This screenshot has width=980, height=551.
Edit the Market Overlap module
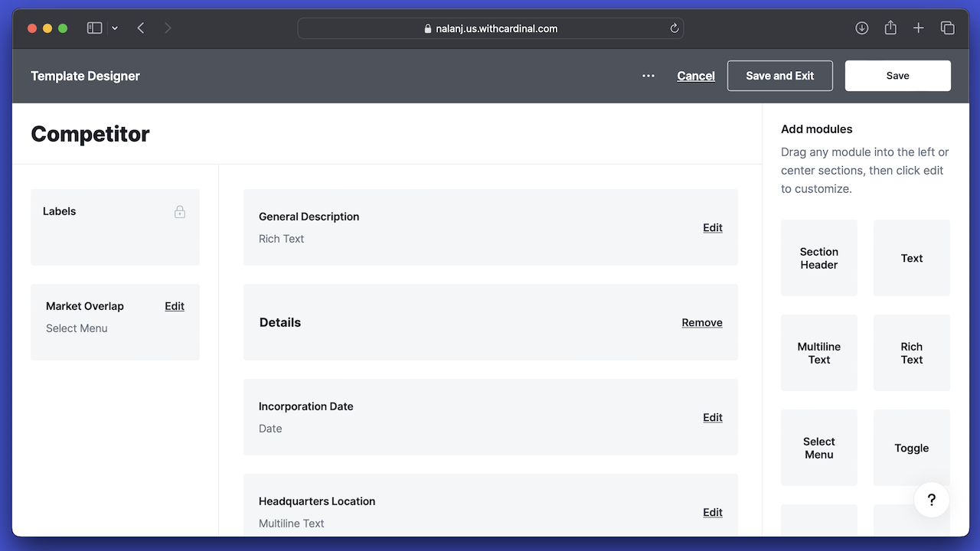point(175,306)
